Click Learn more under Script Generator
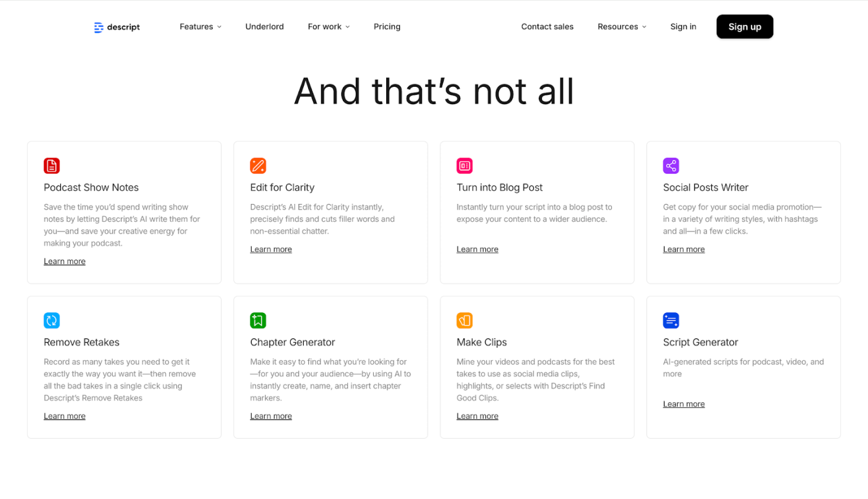 683,404
